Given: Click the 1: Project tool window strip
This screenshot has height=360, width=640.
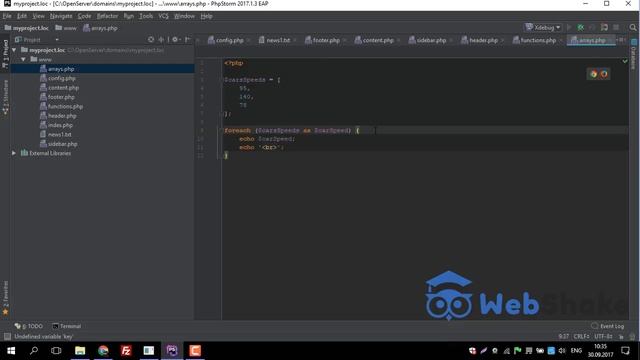Looking at the screenshot, I should click(5, 53).
